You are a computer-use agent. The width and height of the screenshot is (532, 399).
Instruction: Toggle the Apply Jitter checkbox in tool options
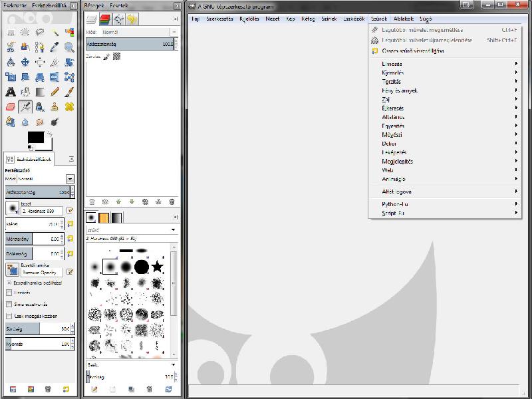pos(9,293)
